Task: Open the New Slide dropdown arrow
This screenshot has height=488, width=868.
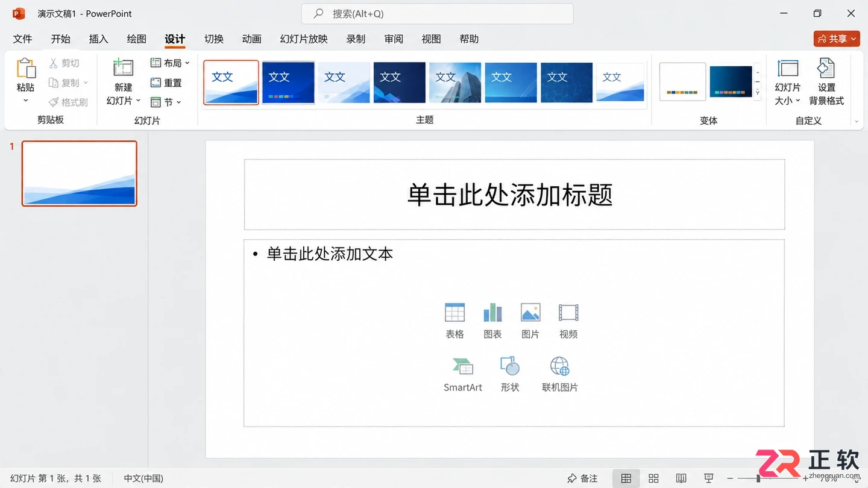Action: (x=138, y=101)
